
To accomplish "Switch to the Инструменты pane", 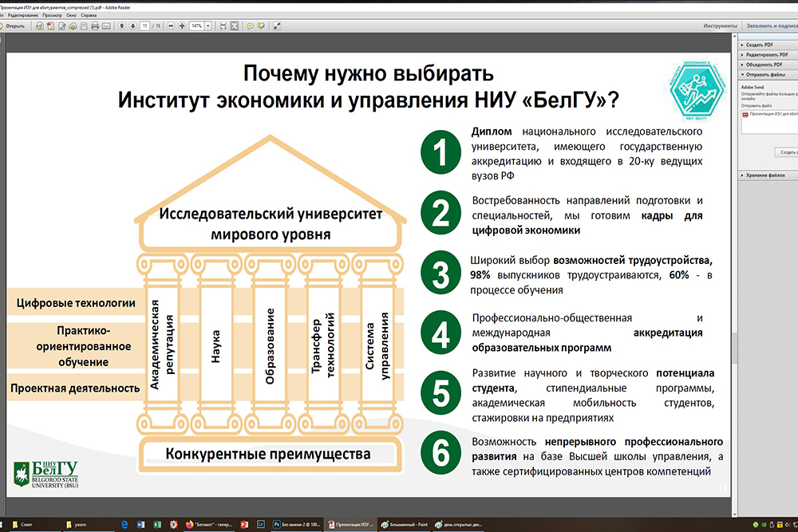I will pyautogui.click(x=720, y=26).
